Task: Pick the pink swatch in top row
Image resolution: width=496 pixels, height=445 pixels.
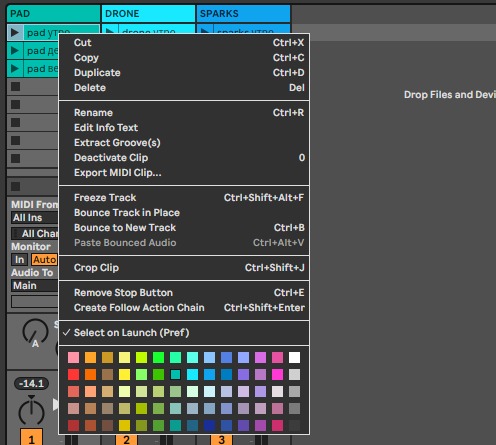Action: click(73, 357)
